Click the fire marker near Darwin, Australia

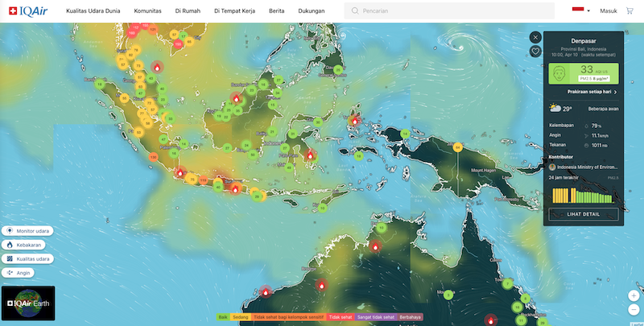pos(375,246)
